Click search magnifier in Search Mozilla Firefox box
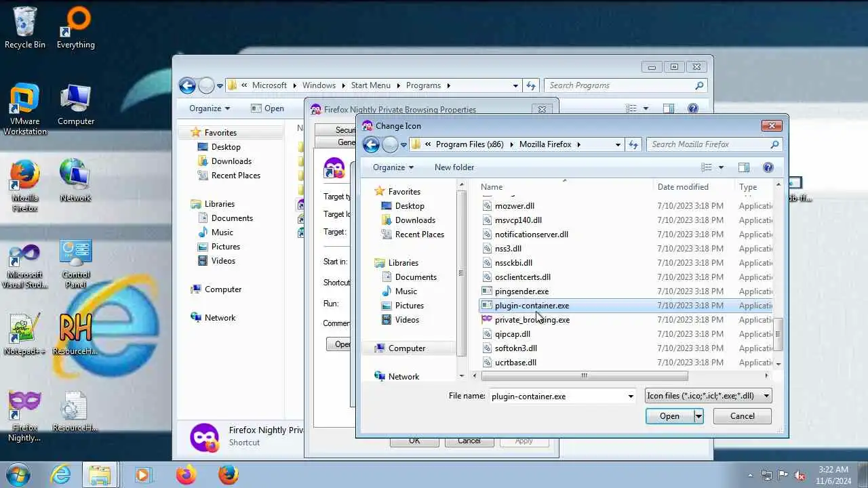868x488 pixels. [x=774, y=144]
